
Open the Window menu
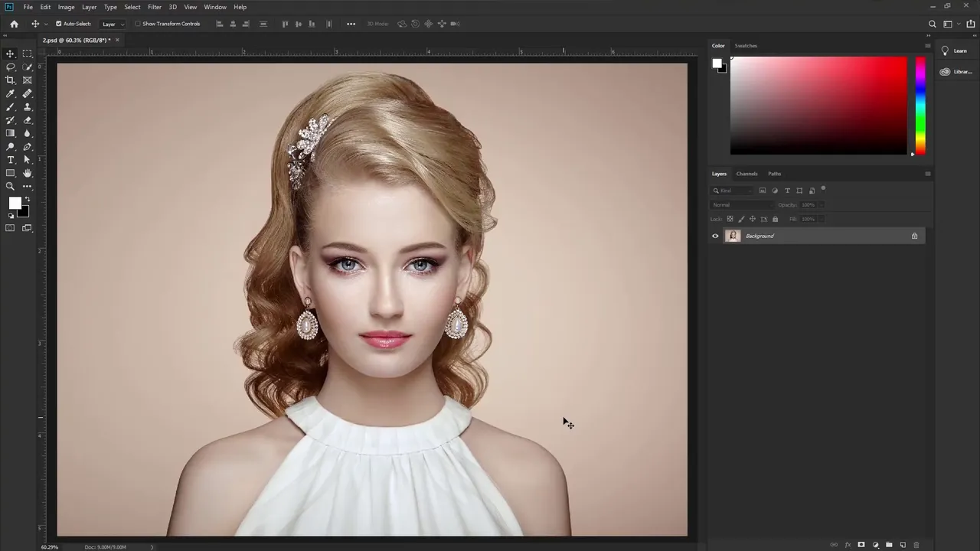pyautogui.click(x=215, y=7)
